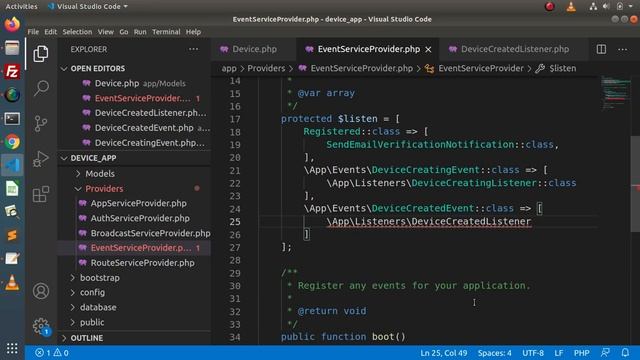Click the network icon in system tray
Image resolution: width=640 pixels, height=360 pixels.
(x=593, y=6)
